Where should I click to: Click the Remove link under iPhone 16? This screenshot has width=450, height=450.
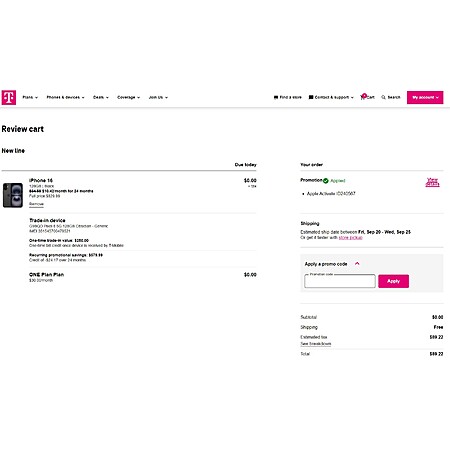click(x=36, y=204)
